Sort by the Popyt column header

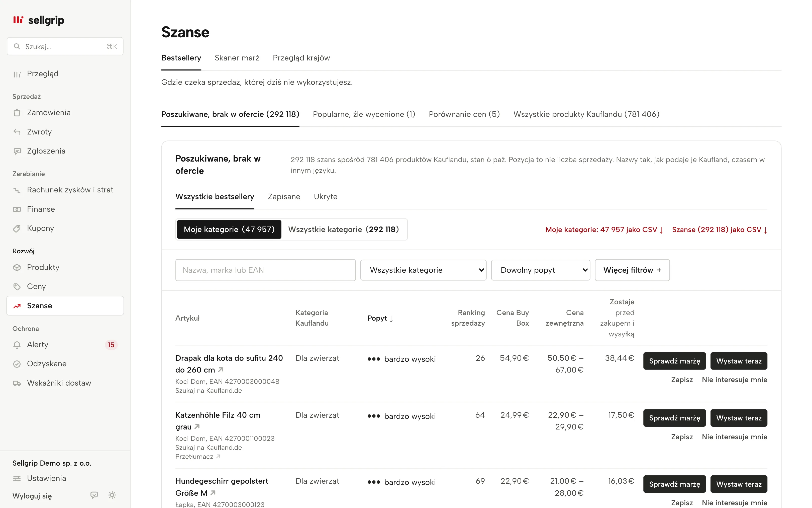click(x=380, y=318)
